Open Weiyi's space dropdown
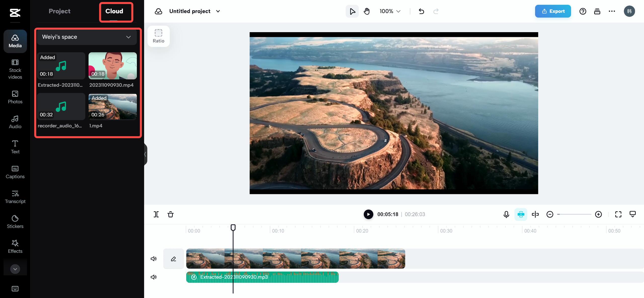 pyautogui.click(x=87, y=37)
